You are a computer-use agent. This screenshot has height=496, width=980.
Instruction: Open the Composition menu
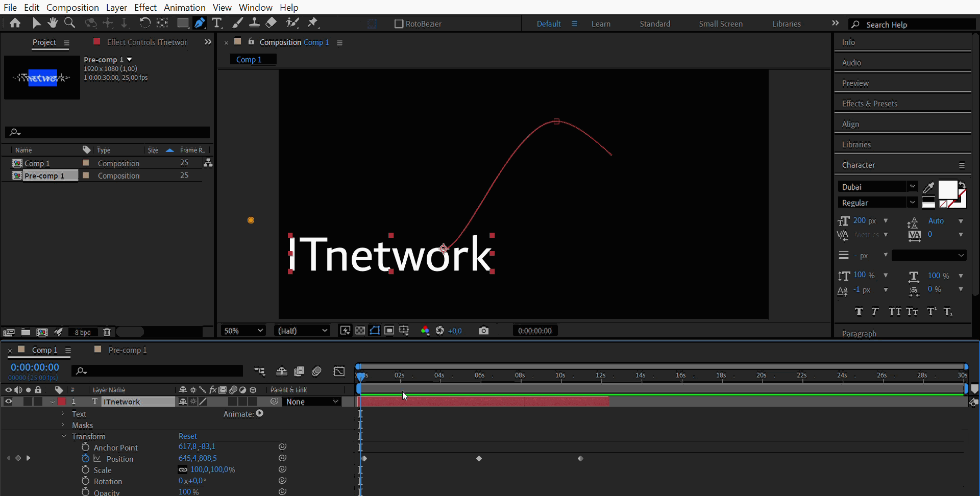(72, 7)
